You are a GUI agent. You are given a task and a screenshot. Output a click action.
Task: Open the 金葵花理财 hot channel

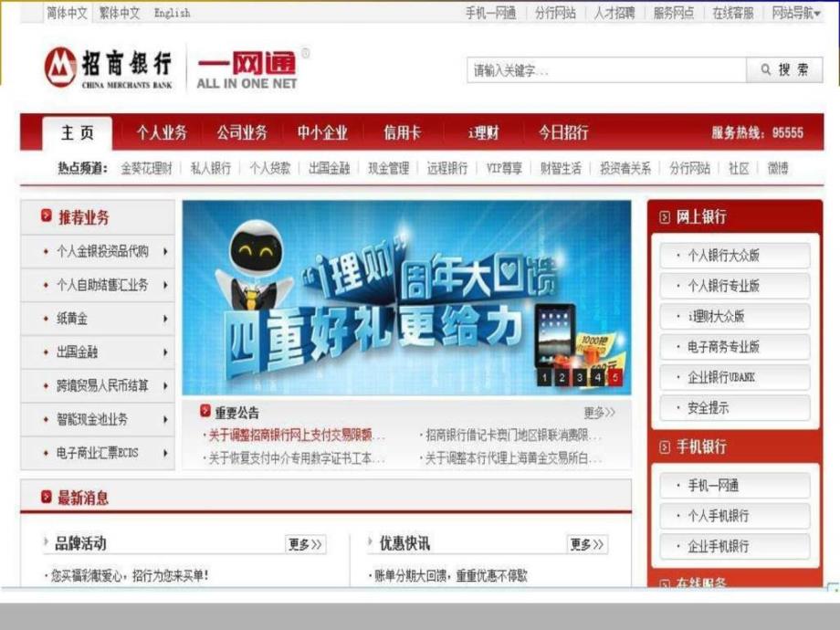click(x=146, y=168)
